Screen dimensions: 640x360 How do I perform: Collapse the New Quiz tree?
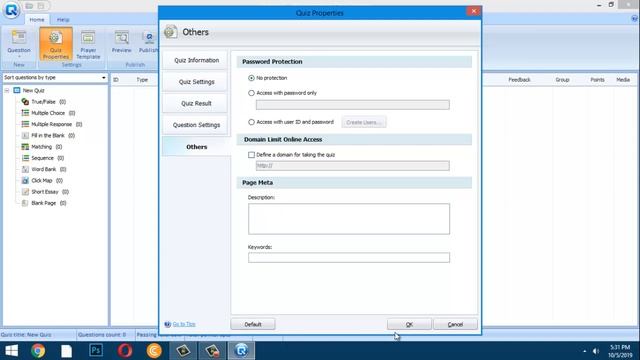(7, 90)
